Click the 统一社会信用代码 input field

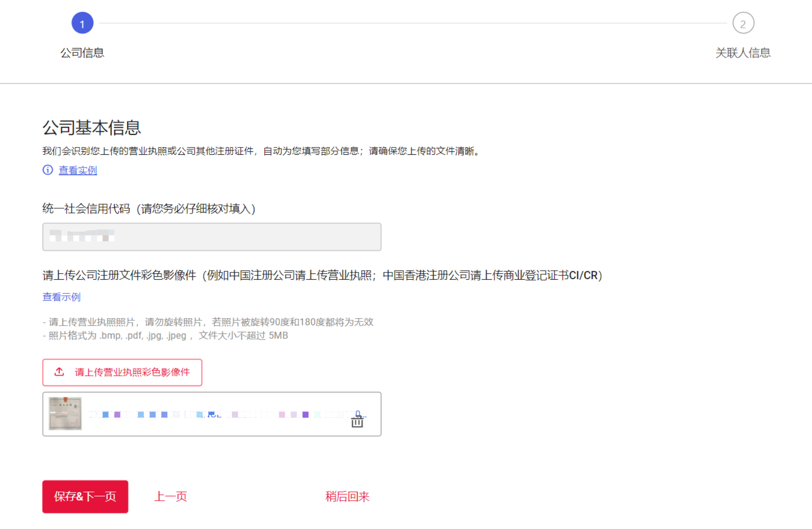tap(212, 237)
